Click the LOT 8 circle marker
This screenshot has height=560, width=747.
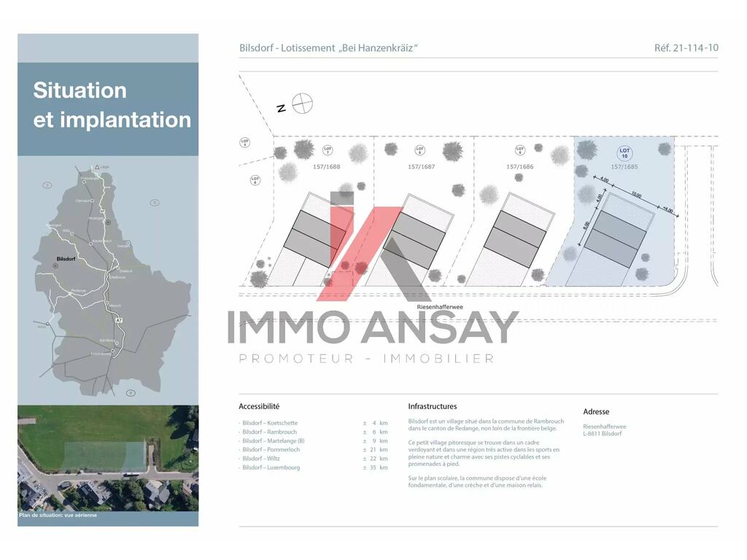[x=419, y=150]
